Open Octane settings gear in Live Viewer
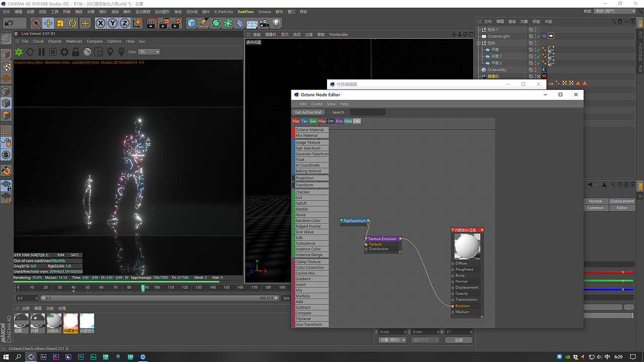644x362 pixels. [x=64, y=52]
